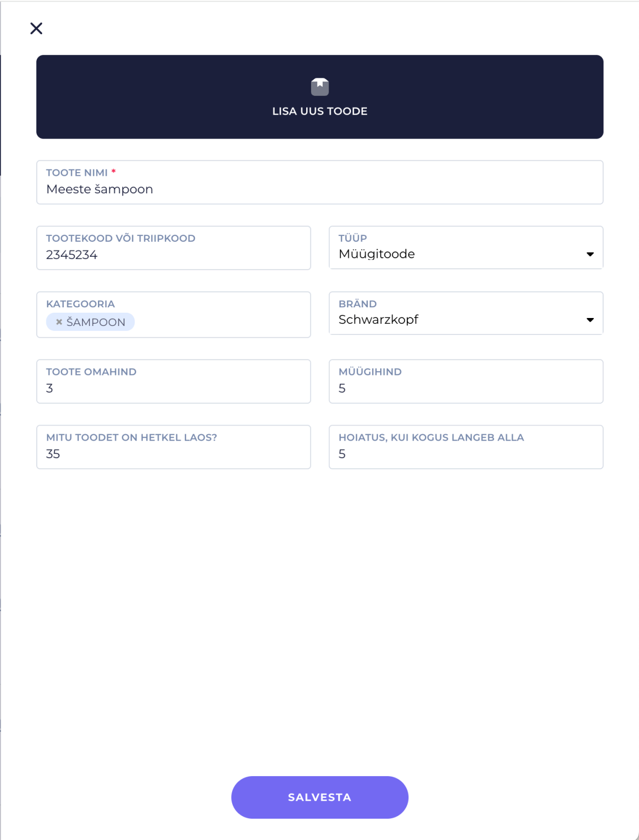The image size is (639, 840).
Task: Click the Meeste šampoon text
Action: click(x=100, y=189)
